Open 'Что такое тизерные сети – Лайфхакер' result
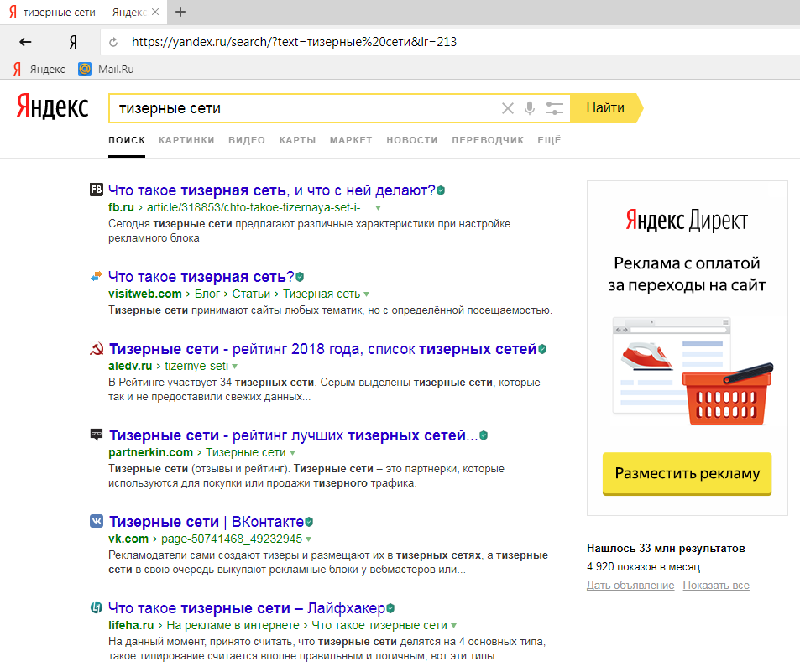The image size is (800, 672). point(247,607)
